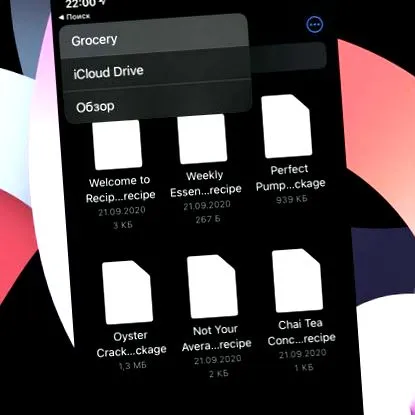
Task: Open the Oyster Crack...ckage file icon
Action: [x=127, y=292]
